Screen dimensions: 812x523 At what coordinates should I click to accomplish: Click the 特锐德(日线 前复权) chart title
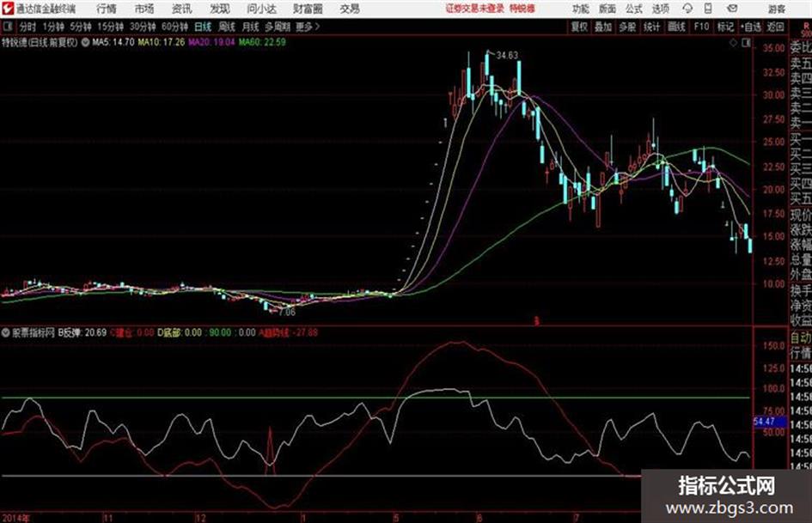tap(40, 42)
